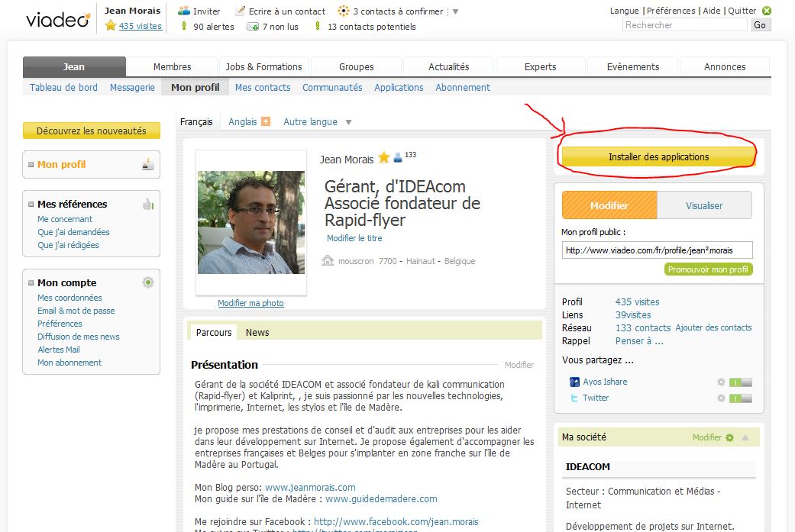Select the Parcours tab
This screenshot has width=795, height=532.
pyautogui.click(x=214, y=332)
